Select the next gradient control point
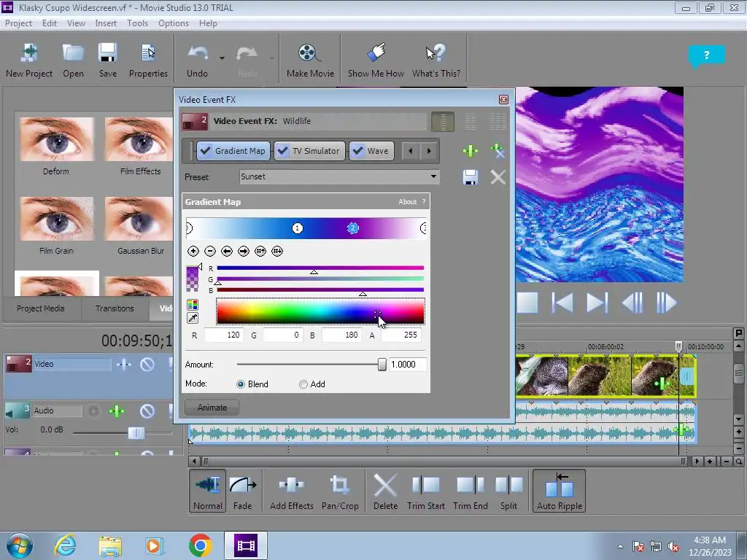Screen dimensions: 747x560 [244, 251]
